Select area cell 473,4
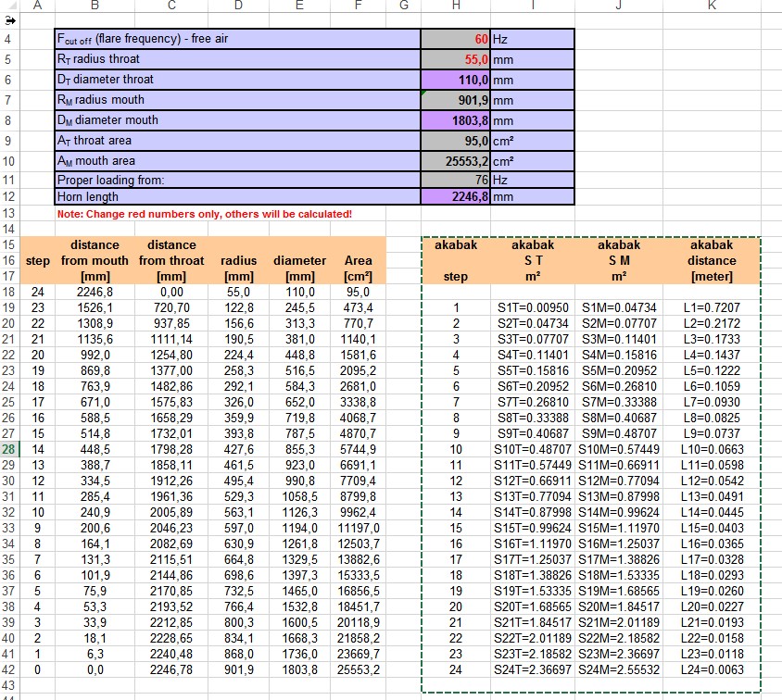The height and width of the screenshot is (700, 782). [358, 308]
